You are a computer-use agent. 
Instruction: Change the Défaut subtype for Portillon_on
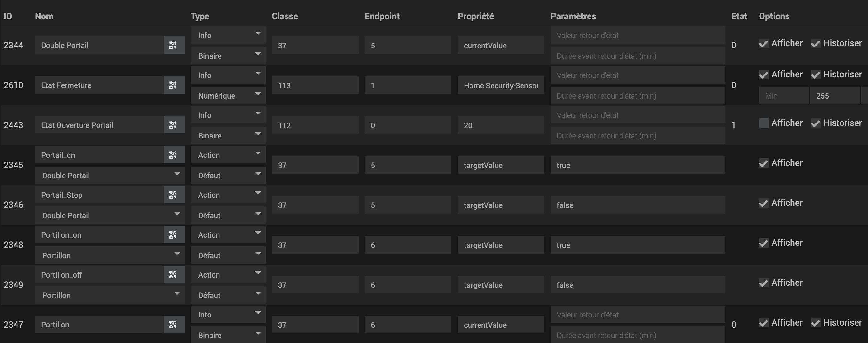point(228,255)
